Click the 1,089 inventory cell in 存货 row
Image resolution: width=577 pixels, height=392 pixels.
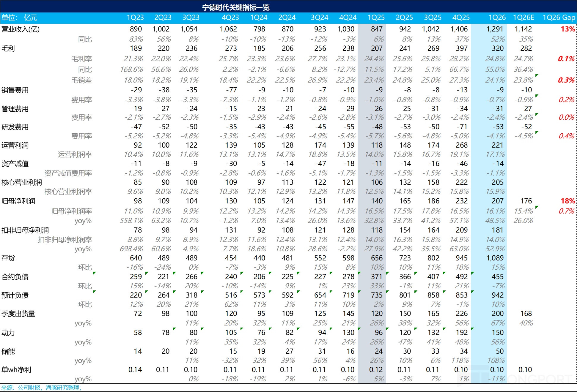click(x=495, y=258)
